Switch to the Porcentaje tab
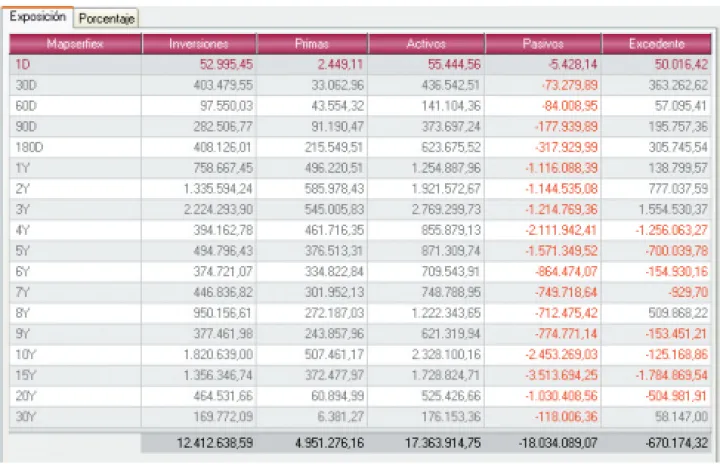 pos(107,19)
